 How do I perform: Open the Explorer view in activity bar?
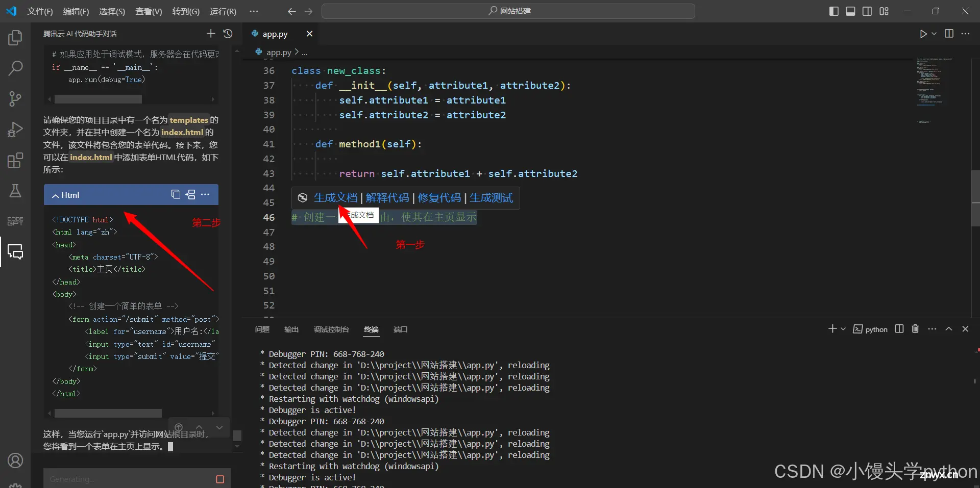click(15, 37)
